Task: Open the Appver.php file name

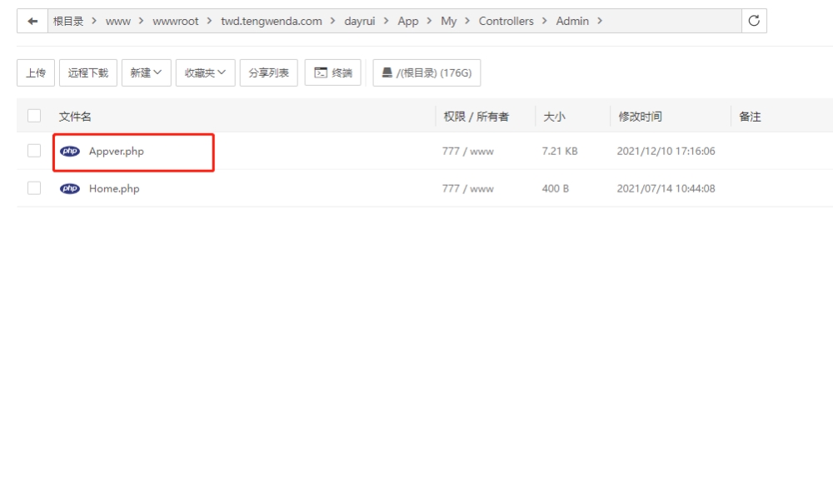Action: (x=117, y=152)
